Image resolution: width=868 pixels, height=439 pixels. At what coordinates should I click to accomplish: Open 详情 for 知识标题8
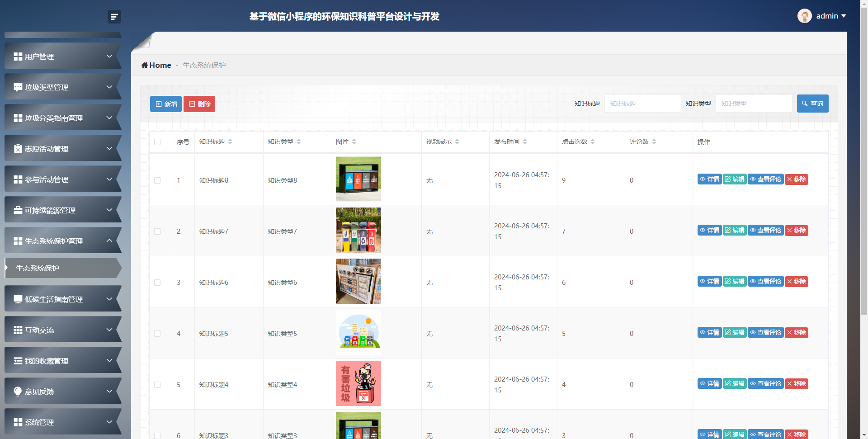pos(709,179)
